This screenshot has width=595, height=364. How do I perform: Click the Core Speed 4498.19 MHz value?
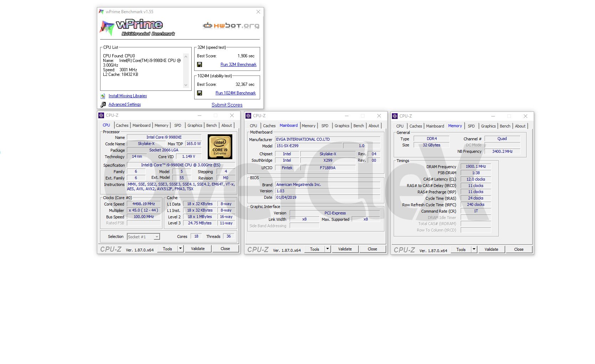(144, 204)
